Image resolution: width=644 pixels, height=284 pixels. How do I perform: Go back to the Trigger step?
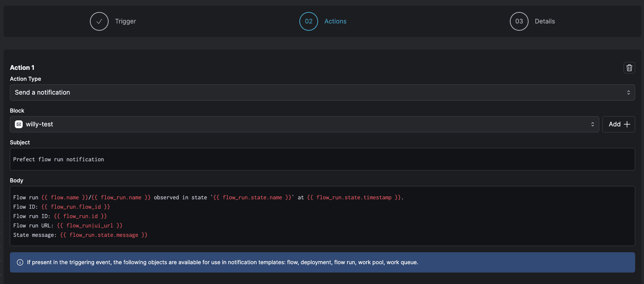tap(125, 21)
